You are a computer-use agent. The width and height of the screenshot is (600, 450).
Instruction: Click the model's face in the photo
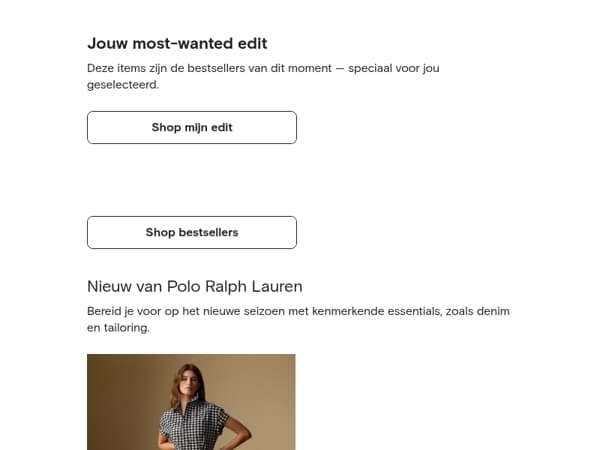[191, 382]
